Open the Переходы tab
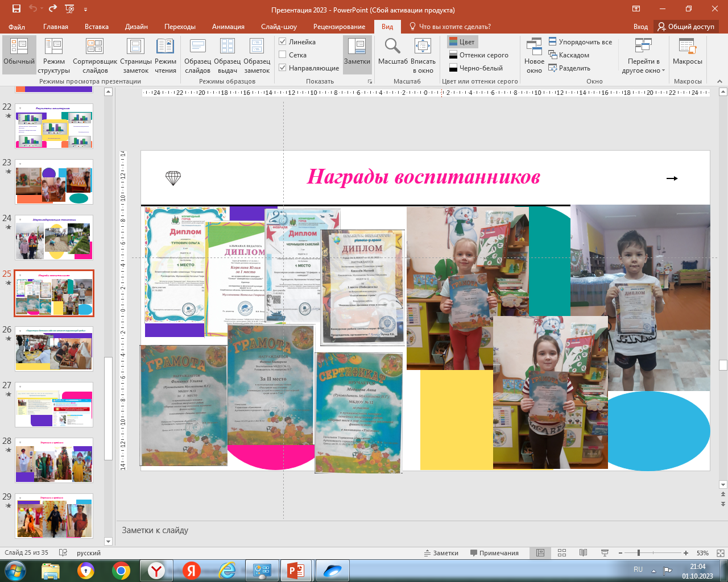This screenshot has width=728, height=582. coord(180,27)
